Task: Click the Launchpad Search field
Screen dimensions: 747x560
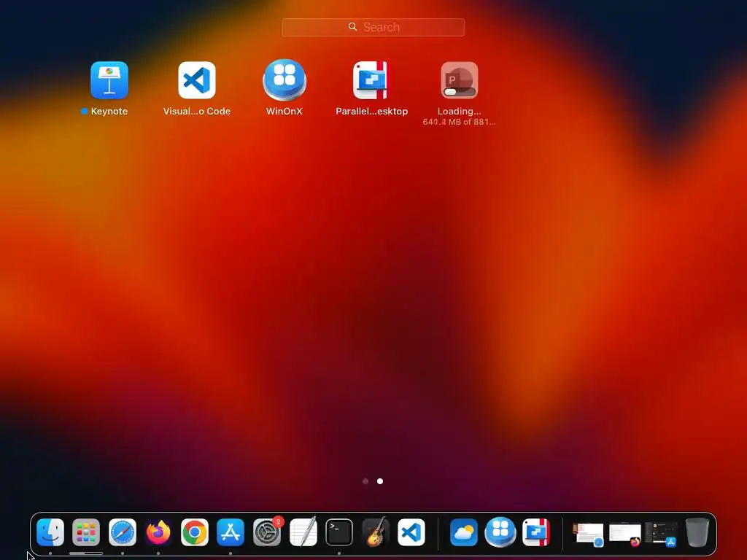Action: [373, 27]
